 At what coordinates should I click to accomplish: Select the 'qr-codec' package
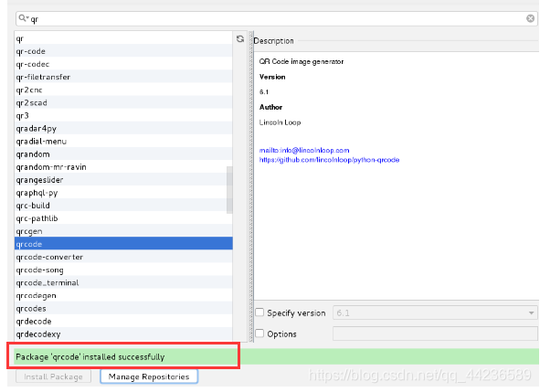pos(123,64)
